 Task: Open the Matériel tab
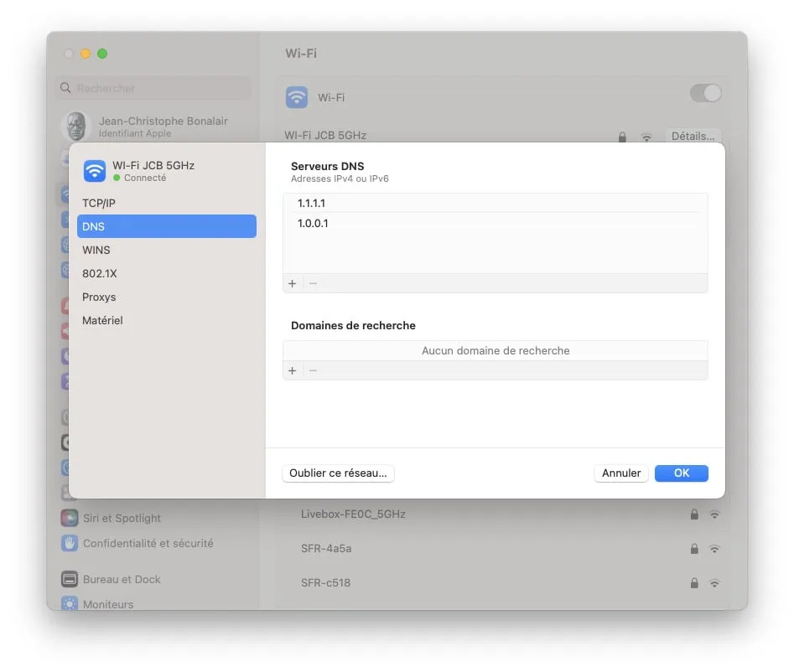click(x=167, y=320)
